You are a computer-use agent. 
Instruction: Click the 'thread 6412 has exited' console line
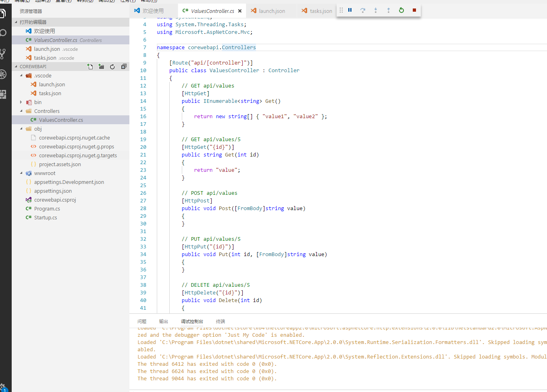pyautogui.click(x=207, y=364)
